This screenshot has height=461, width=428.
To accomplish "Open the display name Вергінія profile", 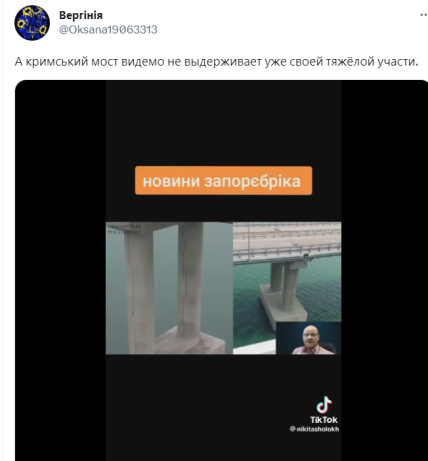I will click(81, 15).
